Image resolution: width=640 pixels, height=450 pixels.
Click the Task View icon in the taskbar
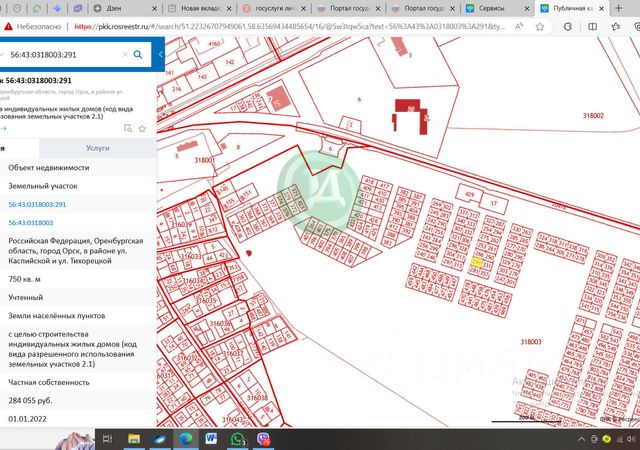pos(108,438)
